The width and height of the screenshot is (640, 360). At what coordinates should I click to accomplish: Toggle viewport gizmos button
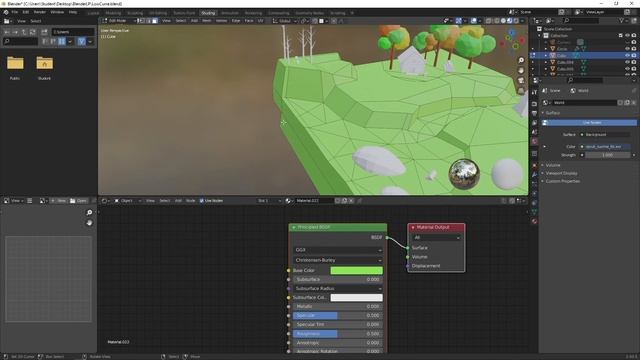(x=459, y=21)
